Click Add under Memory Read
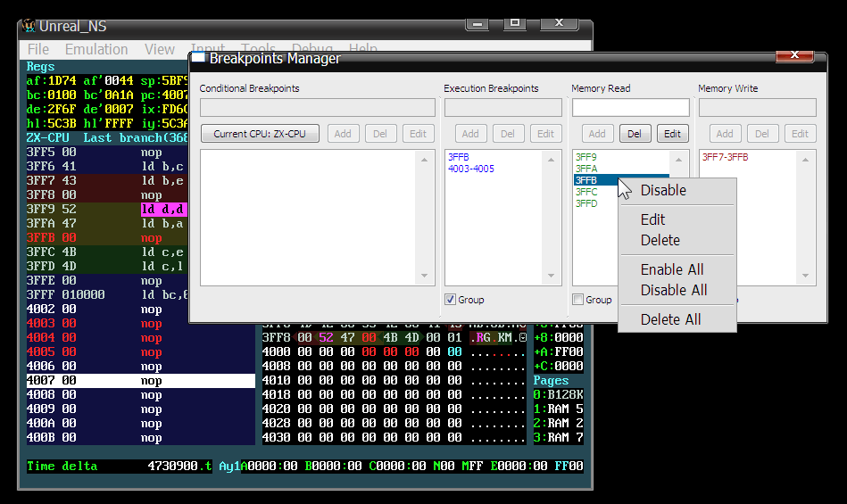 [597, 134]
